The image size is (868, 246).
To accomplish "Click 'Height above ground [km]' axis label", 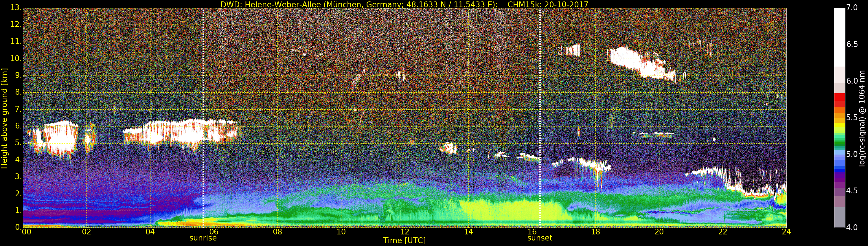I will coord(4,118).
